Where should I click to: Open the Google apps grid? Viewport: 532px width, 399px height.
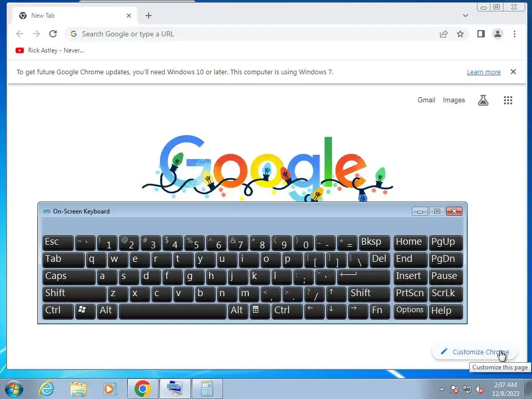point(508,100)
